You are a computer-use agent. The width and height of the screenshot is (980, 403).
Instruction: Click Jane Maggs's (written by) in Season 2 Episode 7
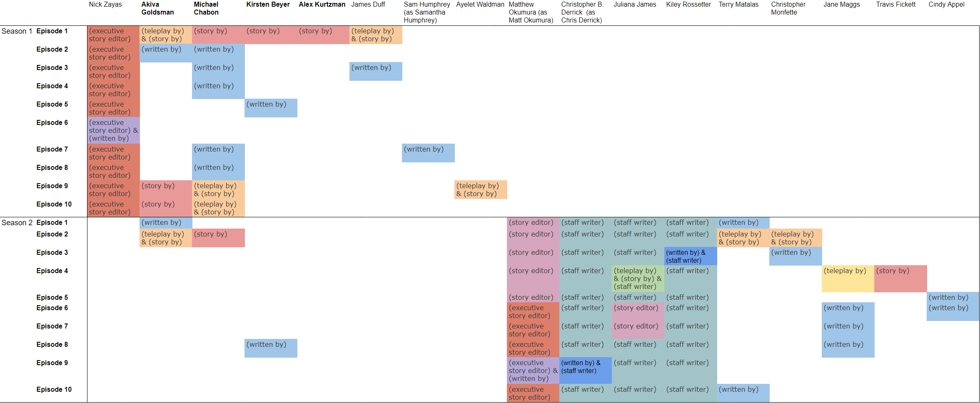(x=848, y=330)
